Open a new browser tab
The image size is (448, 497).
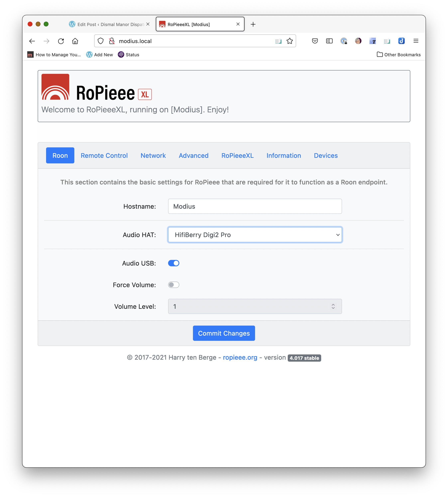pos(253,24)
